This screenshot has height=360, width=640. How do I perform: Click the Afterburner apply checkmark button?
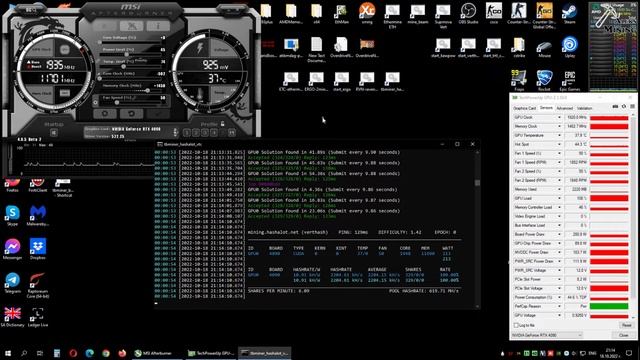click(x=158, y=113)
